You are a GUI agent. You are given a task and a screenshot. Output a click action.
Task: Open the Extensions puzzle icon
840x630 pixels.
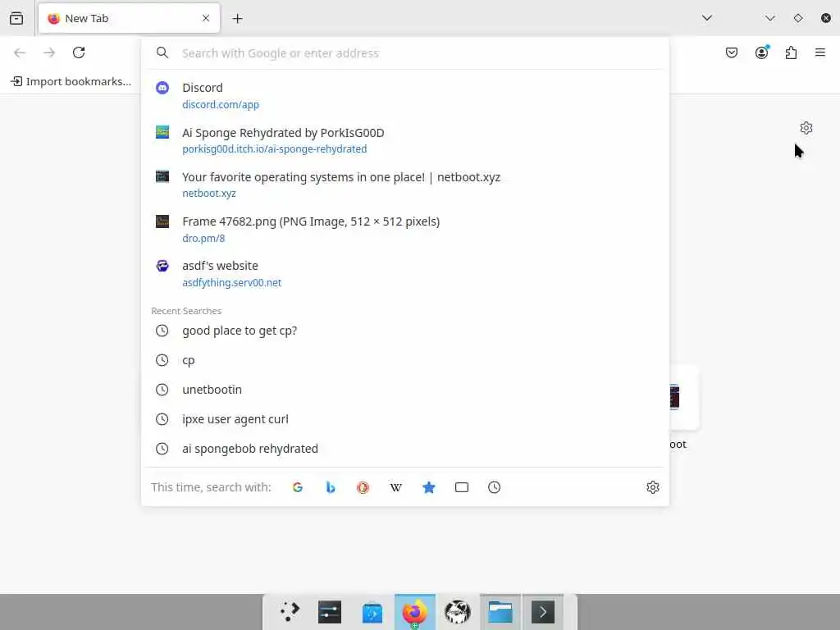point(792,52)
